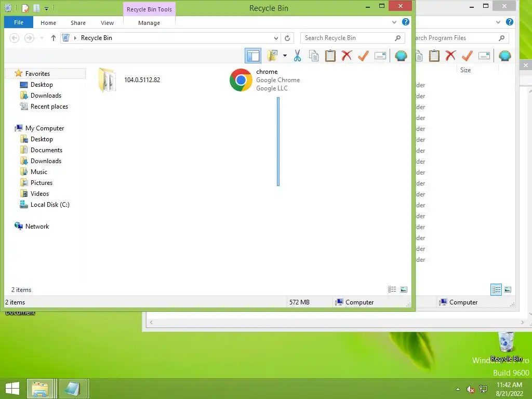Open Desktop under Favorites
This screenshot has height=399, width=532.
[42, 85]
